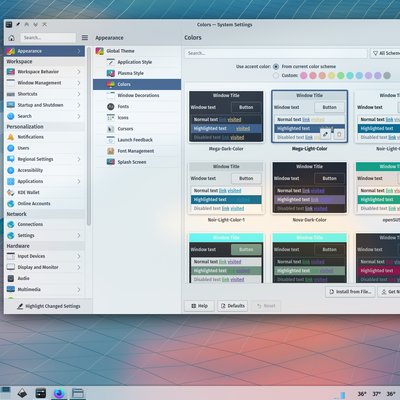Pin the window using the title bar pin icon
Screen dimensions: 400x400
coord(18,24)
